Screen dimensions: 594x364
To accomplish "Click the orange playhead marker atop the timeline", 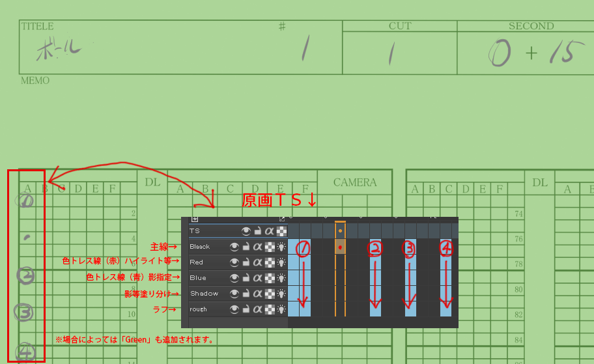I will click(x=340, y=221).
